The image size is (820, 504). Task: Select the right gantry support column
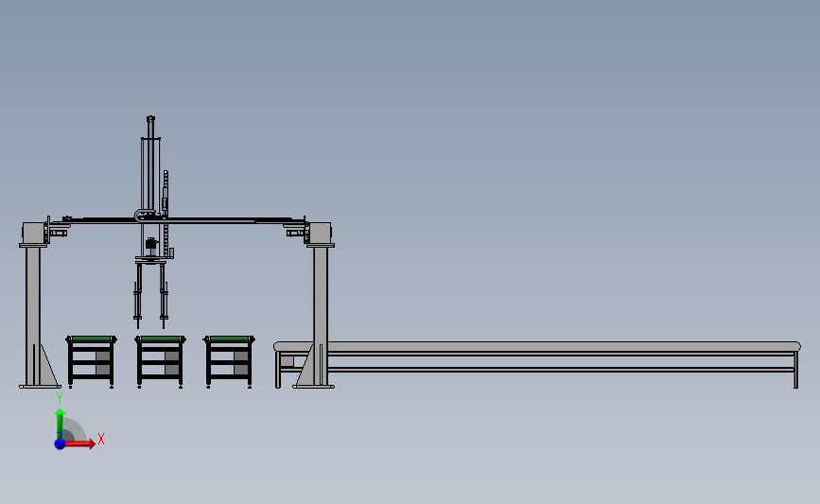point(321,316)
